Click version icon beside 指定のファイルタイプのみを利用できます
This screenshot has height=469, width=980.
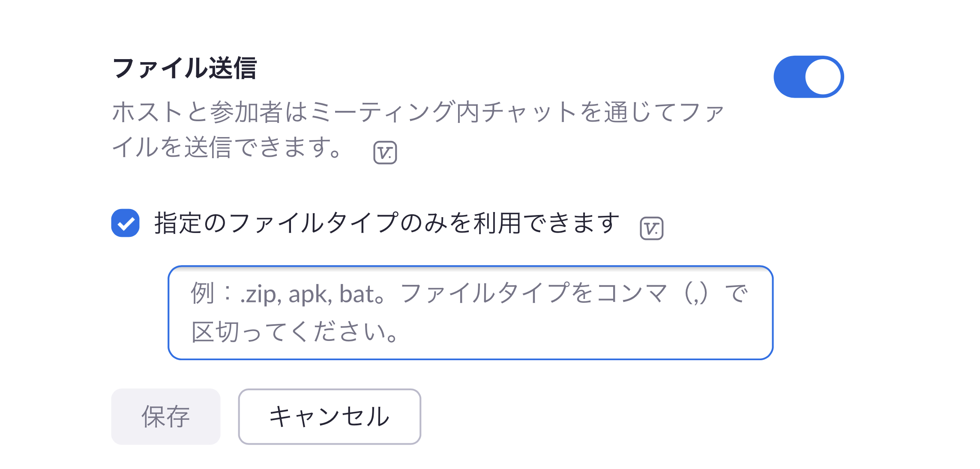(x=651, y=229)
